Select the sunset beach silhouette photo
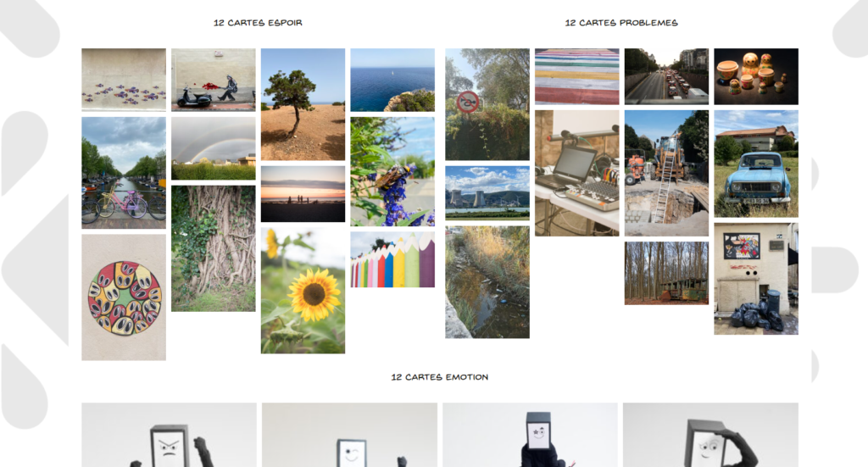The height and width of the screenshot is (467, 868). [x=303, y=193]
